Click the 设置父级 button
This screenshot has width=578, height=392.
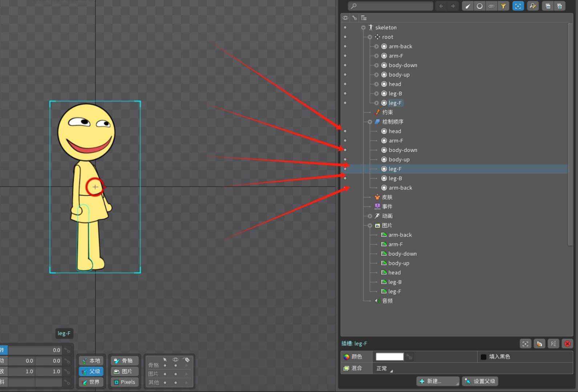point(480,381)
